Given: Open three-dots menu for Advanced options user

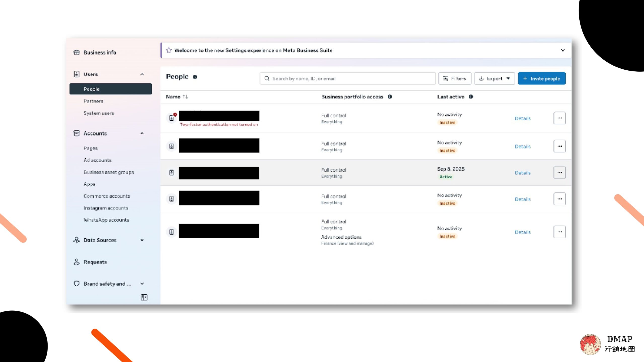Looking at the screenshot, I should point(559,232).
